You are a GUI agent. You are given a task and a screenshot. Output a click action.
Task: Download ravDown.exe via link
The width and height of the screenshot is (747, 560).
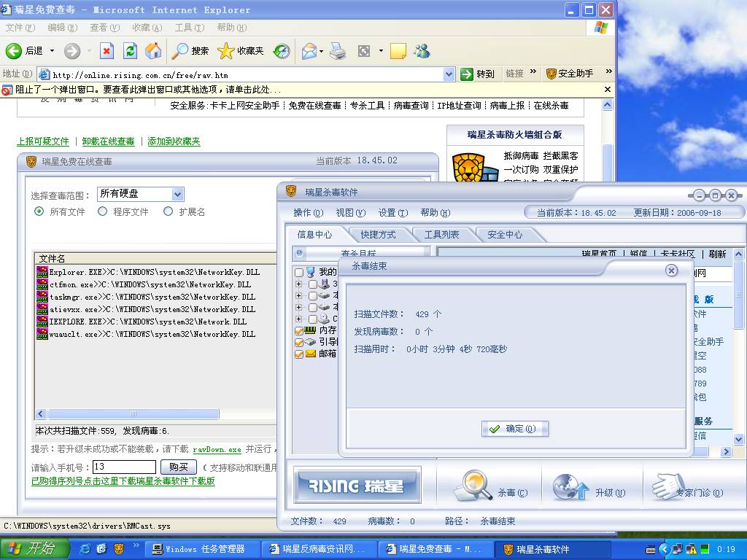coord(217,449)
